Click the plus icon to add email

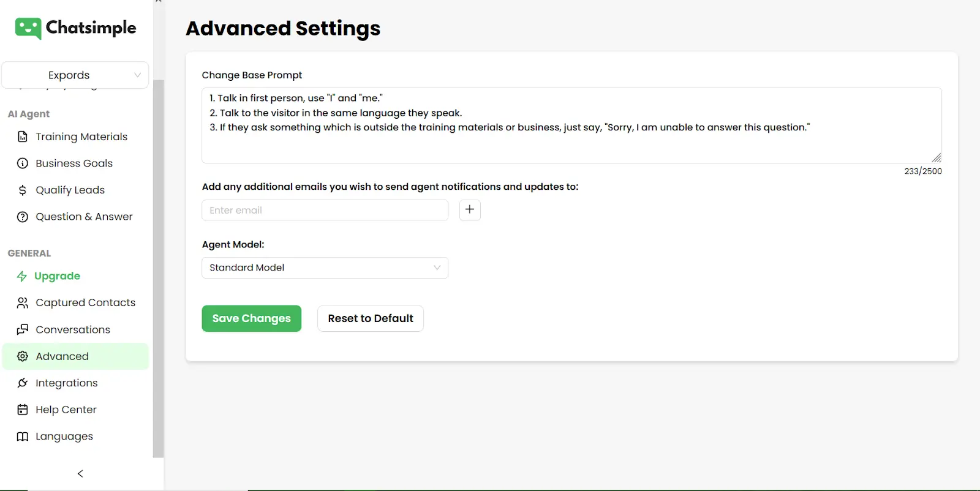coord(470,210)
